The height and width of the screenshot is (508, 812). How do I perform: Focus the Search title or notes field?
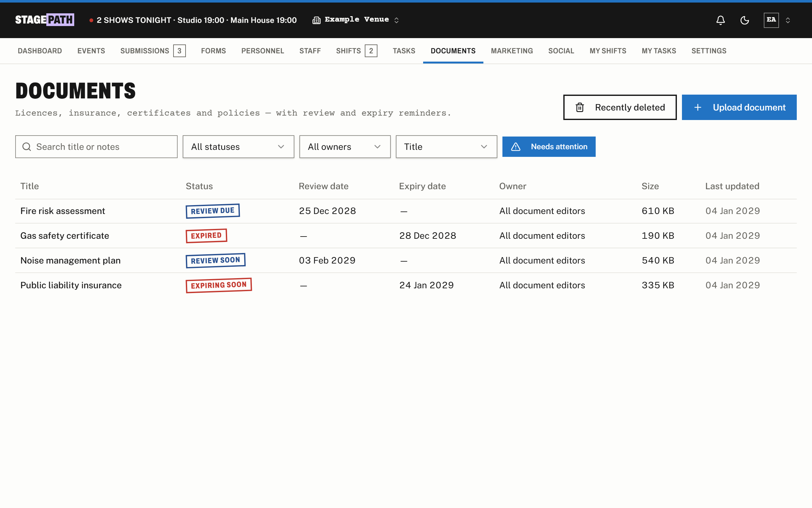pos(96,147)
